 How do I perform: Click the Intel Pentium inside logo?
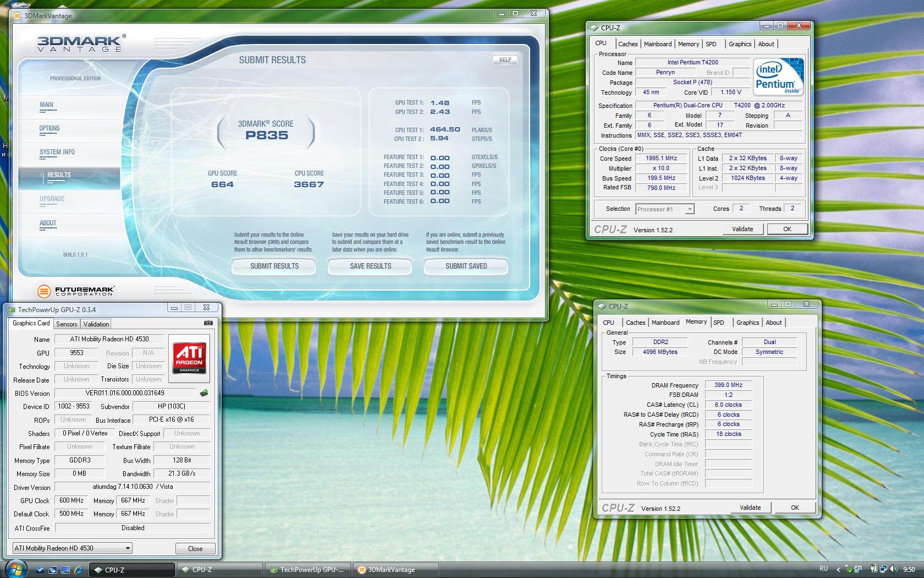tap(778, 77)
